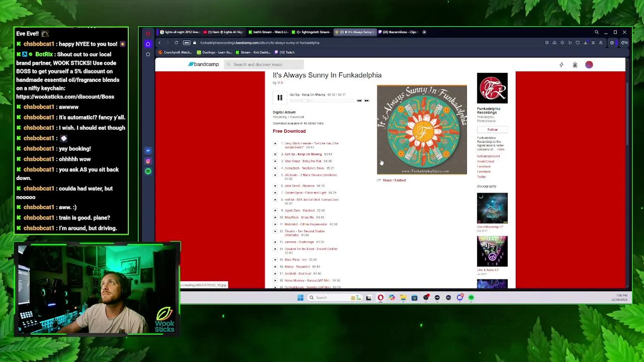644x362 pixels.
Task: Play track 9 Agent Zero Blackout
Action: pos(275,210)
